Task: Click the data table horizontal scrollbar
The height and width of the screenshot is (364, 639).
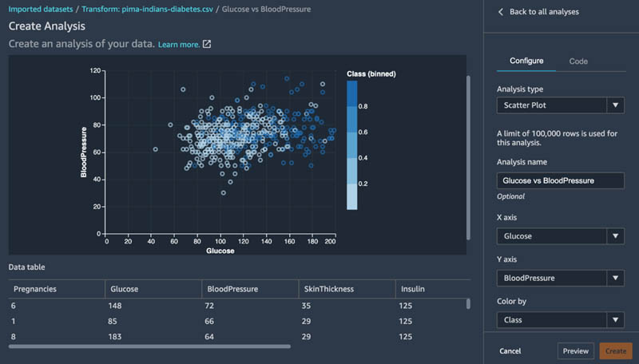Action: coord(149,346)
